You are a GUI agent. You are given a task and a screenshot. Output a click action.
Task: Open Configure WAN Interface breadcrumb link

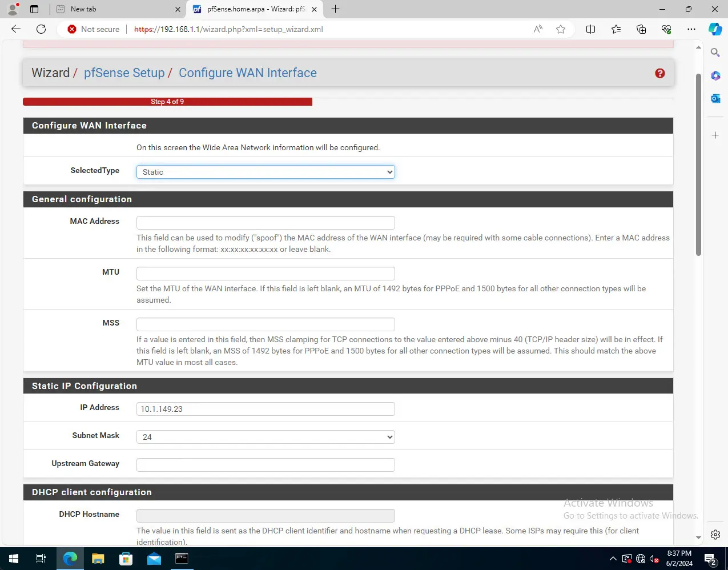click(x=248, y=73)
